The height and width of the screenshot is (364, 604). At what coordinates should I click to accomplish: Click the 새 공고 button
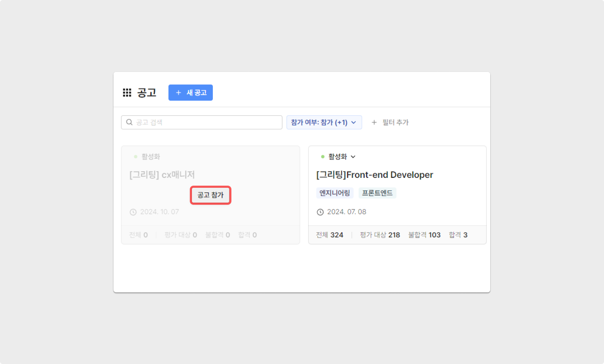[x=190, y=93]
